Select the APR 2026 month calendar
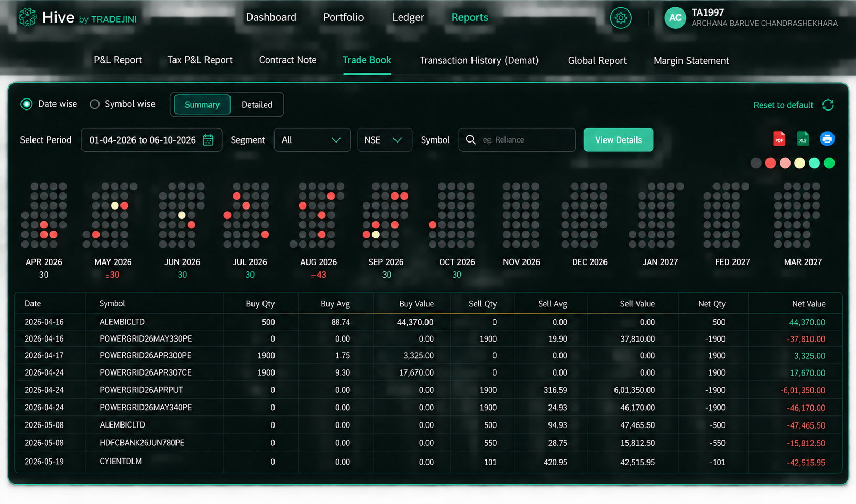The image size is (856, 504). [x=44, y=215]
